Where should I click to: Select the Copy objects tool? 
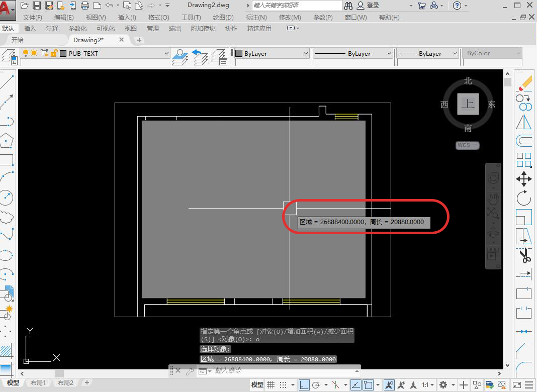pyautogui.click(x=524, y=103)
